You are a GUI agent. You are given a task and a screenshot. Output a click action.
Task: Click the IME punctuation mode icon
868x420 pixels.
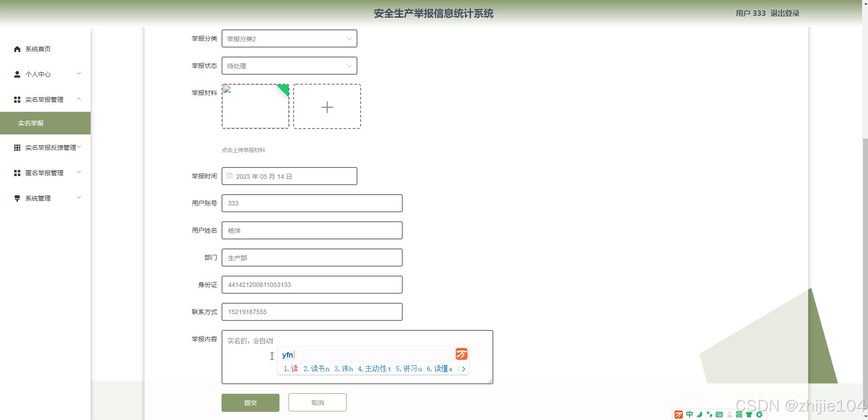pyautogui.click(x=709, y=415)
